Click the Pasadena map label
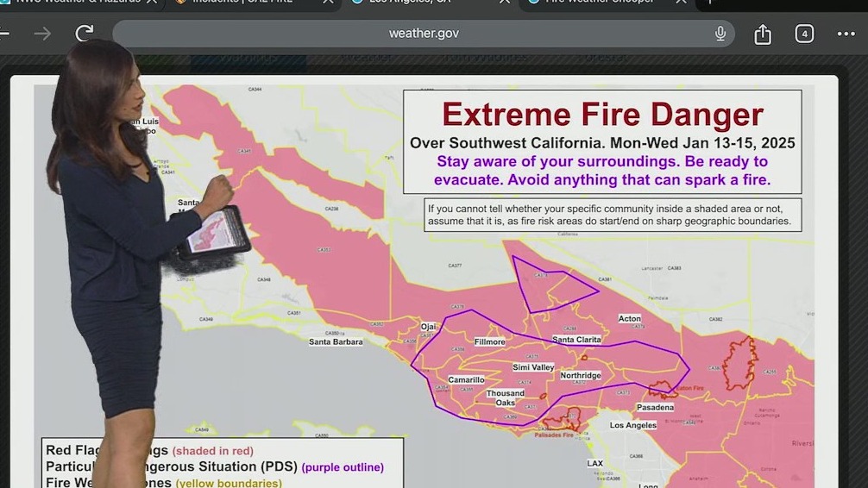868x488 pixels. point(655,407)
